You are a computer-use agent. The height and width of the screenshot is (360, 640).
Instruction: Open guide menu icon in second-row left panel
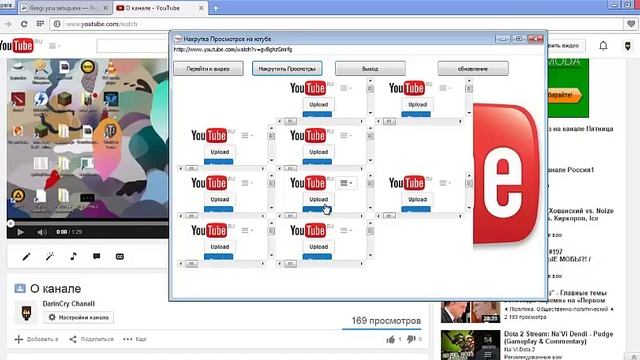[247, 136]
